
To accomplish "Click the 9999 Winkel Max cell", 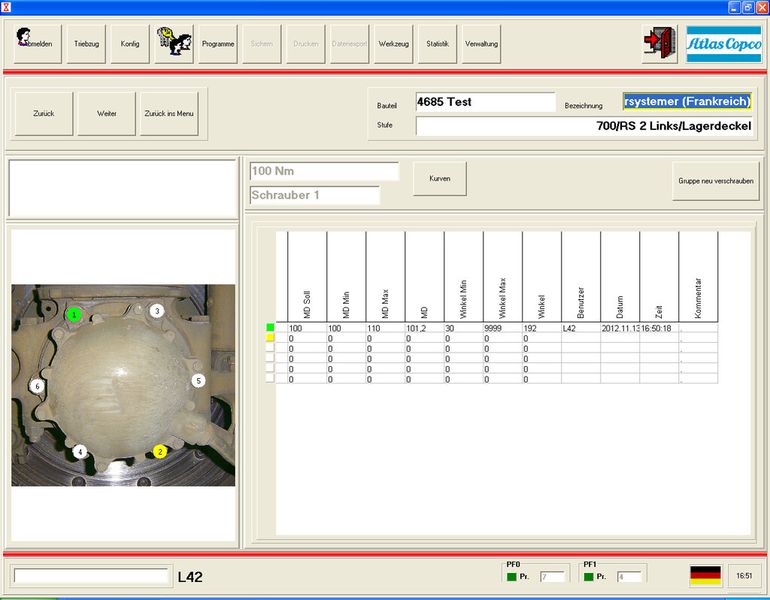I will (x=503, y=328).
